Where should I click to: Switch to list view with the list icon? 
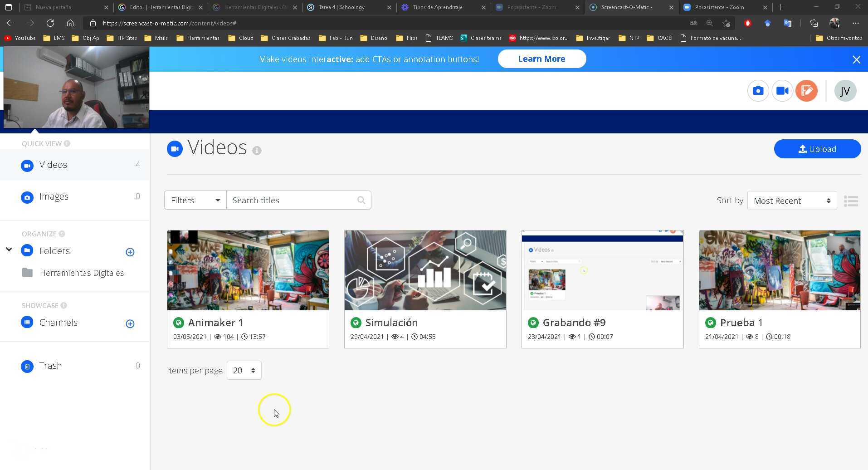[x=851, y=201]
